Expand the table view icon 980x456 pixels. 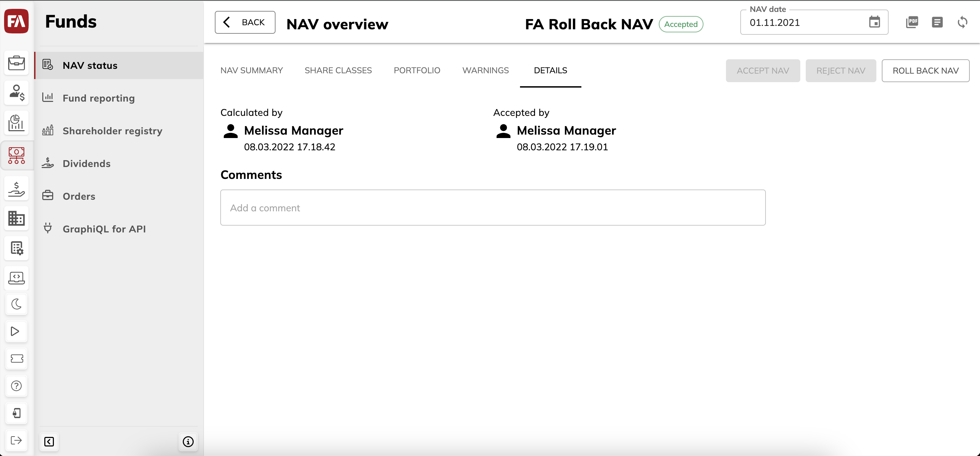[x=937, y=24]
